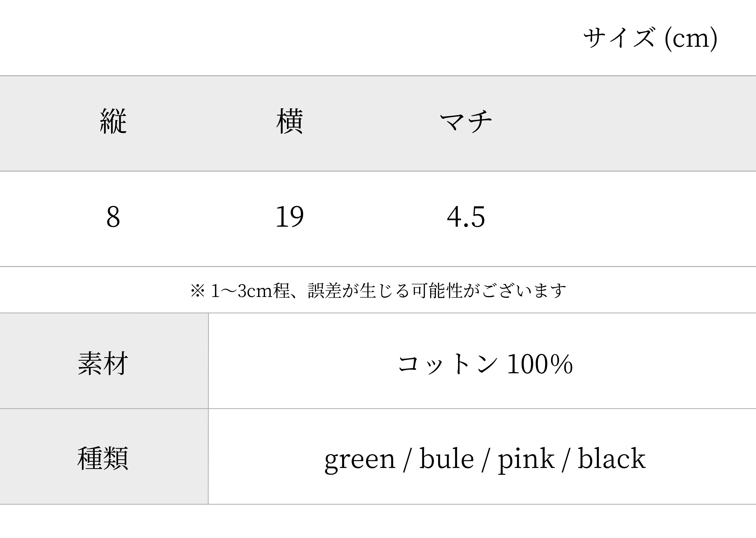Viewport: 756px width, 538px height.
Task: Click the コットン text
Action: [x=448, y=364]
